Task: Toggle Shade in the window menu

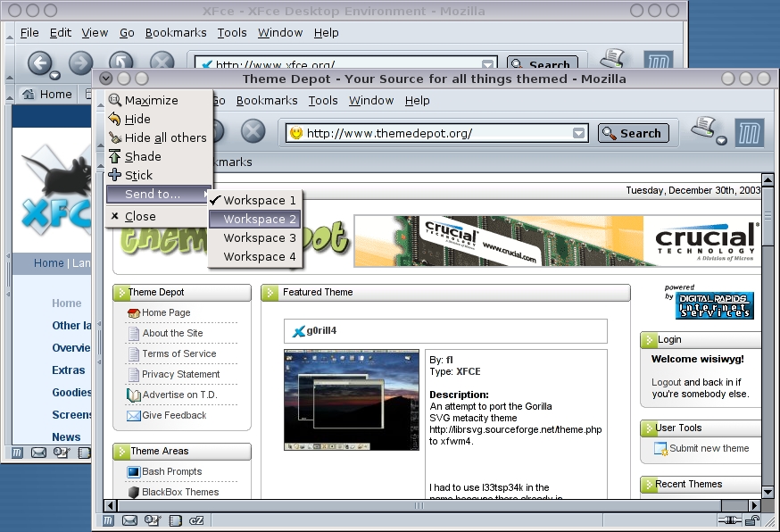Action: point(143,156)
